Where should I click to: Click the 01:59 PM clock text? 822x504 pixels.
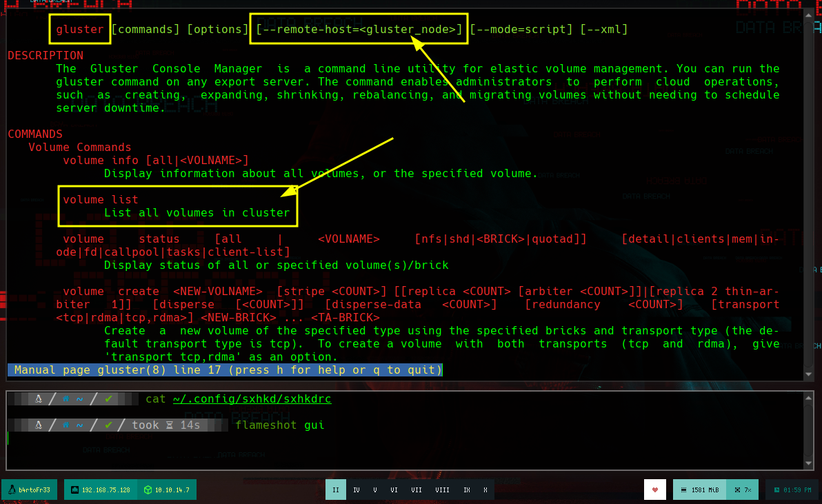click(x=797, y=490)
